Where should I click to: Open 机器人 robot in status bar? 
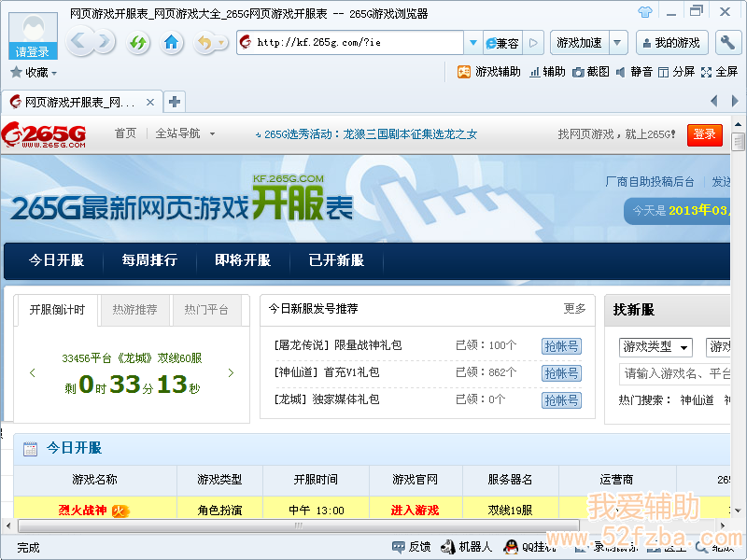click(466, 547)
